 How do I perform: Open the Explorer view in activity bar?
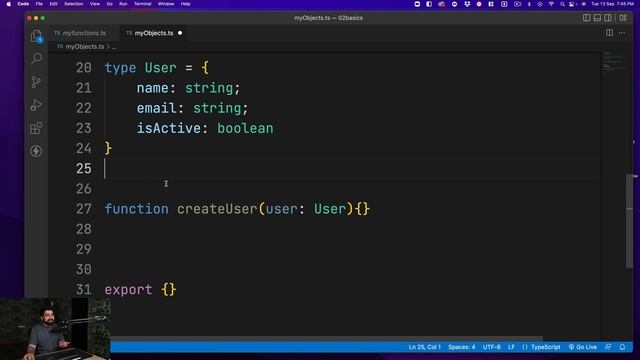point(36,36)
